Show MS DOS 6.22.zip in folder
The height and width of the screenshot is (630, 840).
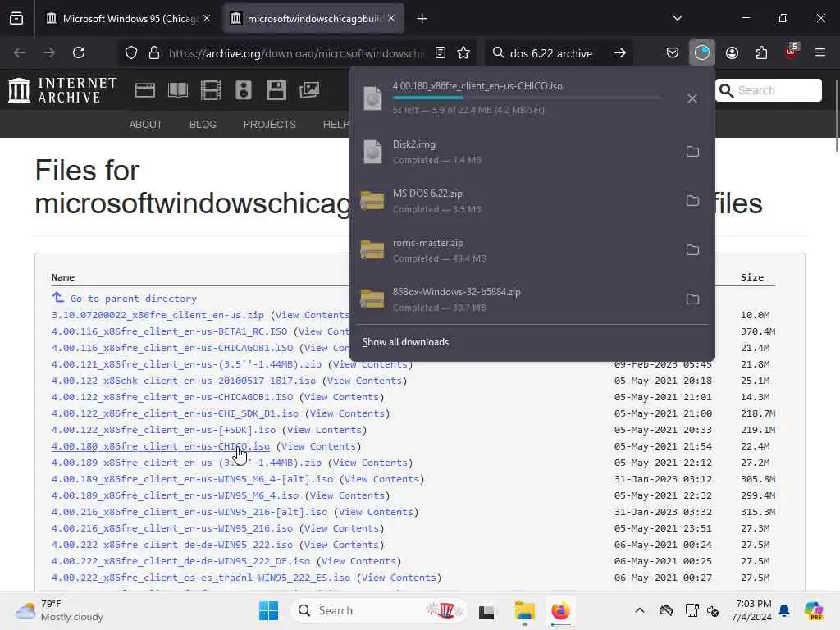tap(692, 201)
